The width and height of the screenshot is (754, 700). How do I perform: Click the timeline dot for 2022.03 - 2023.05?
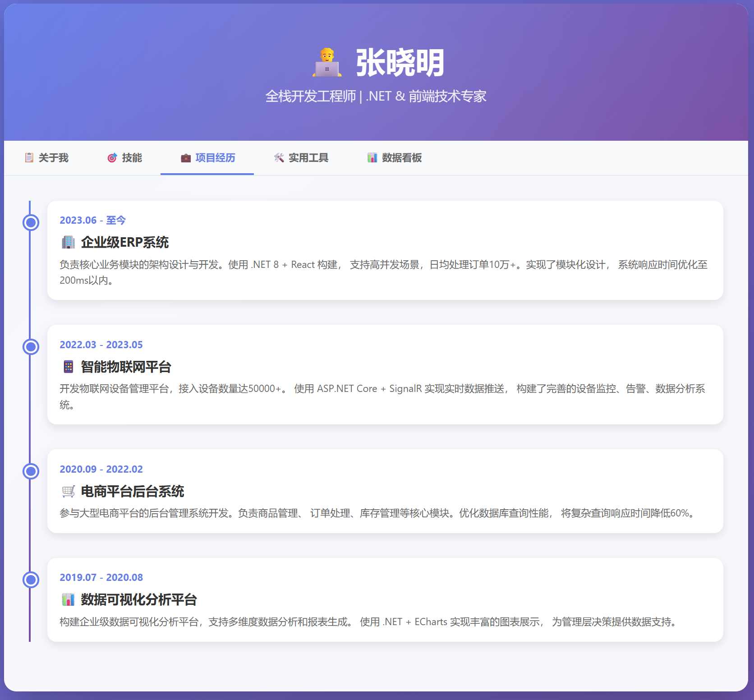pyautogui.click(x=31, y=347)
